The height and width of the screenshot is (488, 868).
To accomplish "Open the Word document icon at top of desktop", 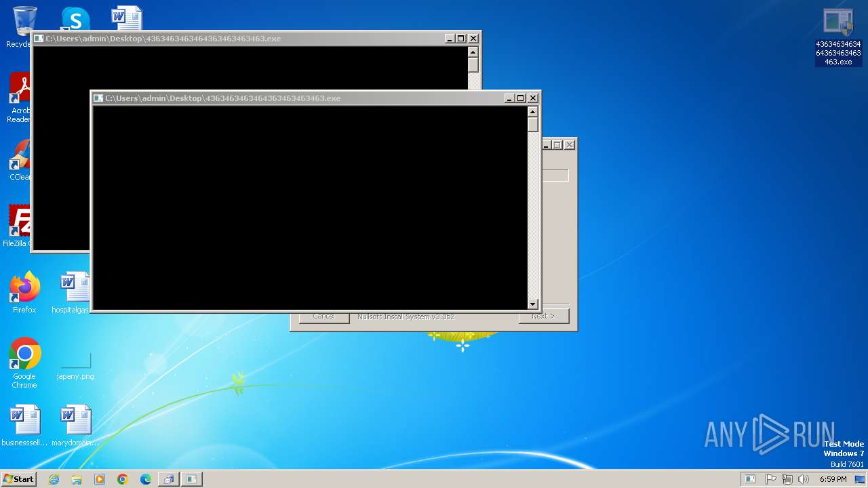I will [127, 18].
